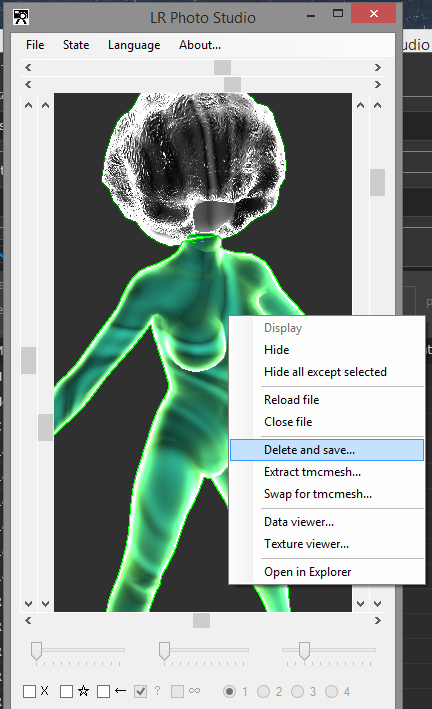Click up arrow of inner left vertical scrollbar
Image resolution: width=432 pixels, height=709 pixels.
pos(45,105)
